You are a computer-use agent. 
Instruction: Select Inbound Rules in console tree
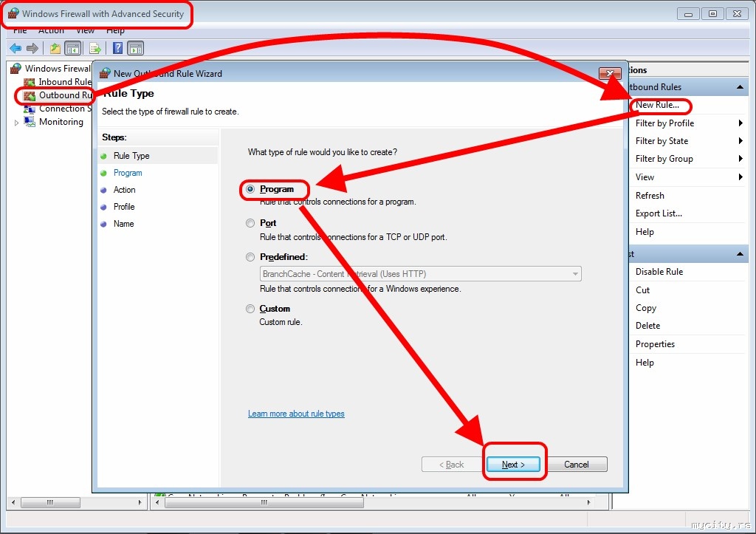(65, 82)
